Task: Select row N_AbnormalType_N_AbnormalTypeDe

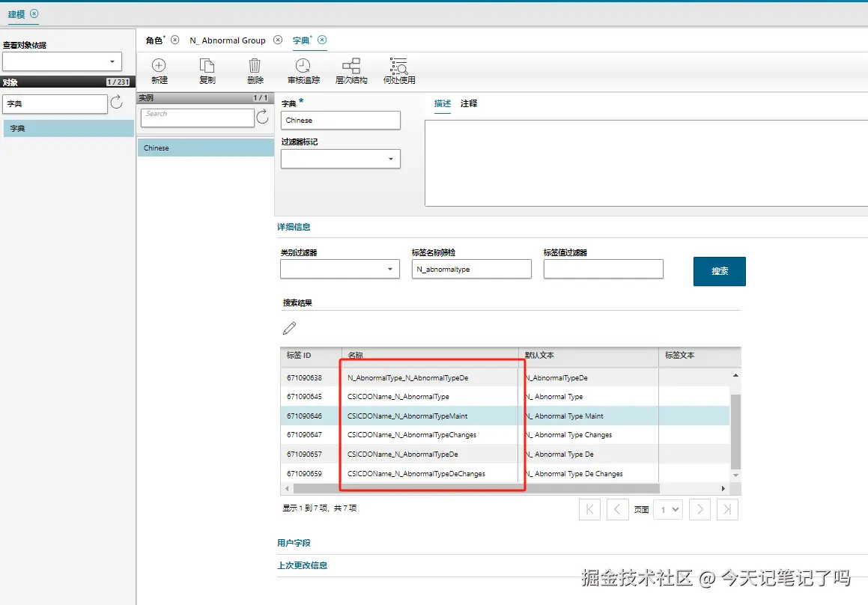Action: [x=505, y=377]
